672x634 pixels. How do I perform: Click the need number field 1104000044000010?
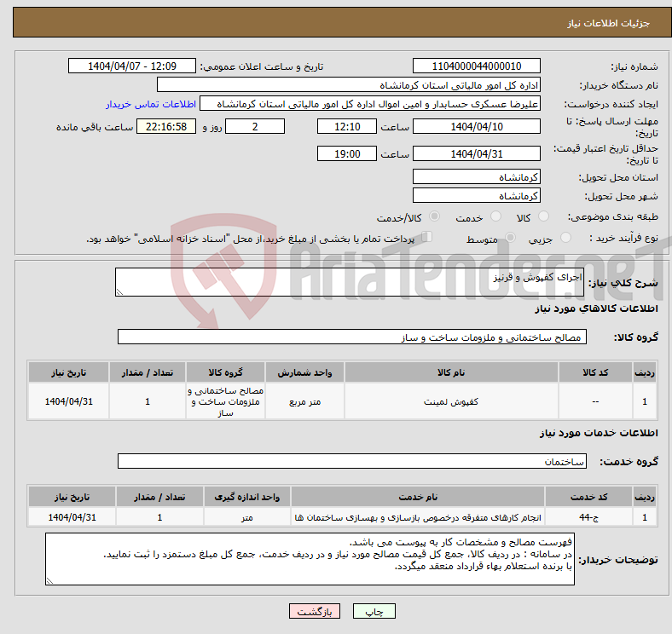[x=476, y=66]
